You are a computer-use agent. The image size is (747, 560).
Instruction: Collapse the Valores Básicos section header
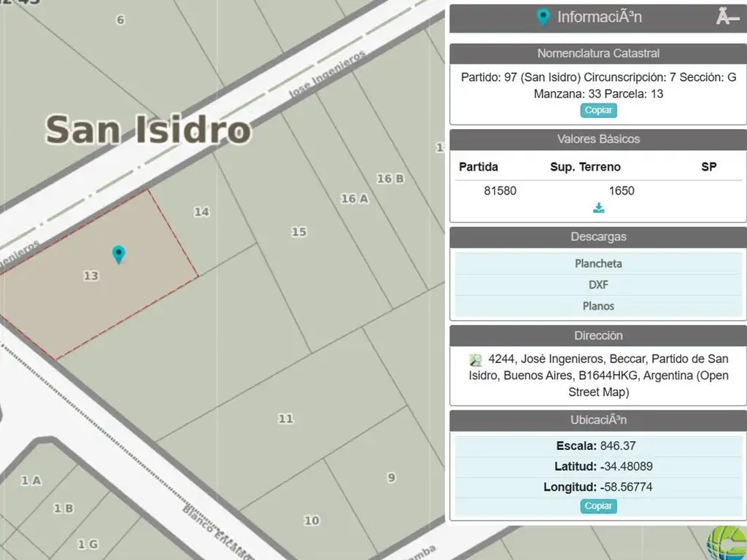pos(598,139)
